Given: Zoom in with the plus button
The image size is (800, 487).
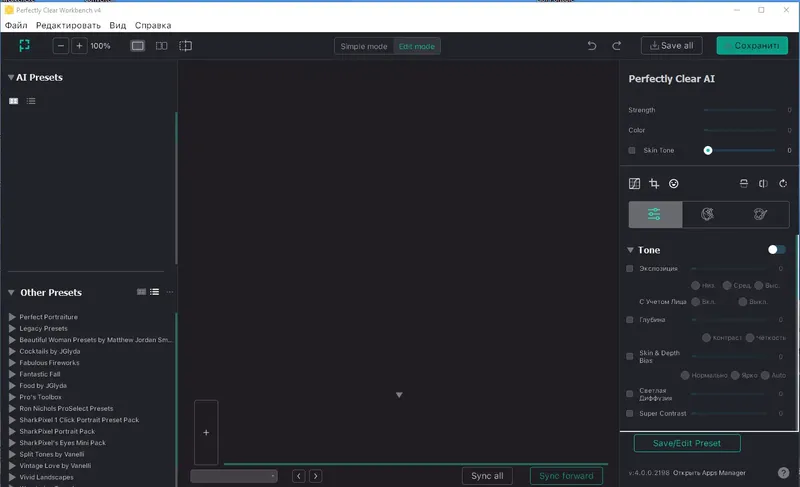Looking at the screenshot, I should click(x=79, y=46).
